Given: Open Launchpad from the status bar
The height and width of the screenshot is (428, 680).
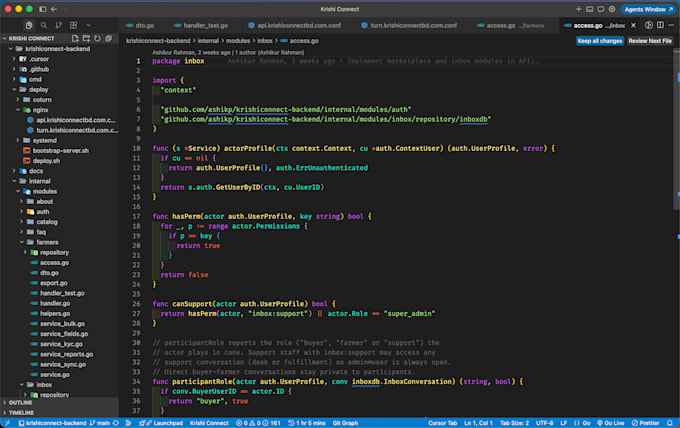Looking at the screenshot, I should 161,423.
